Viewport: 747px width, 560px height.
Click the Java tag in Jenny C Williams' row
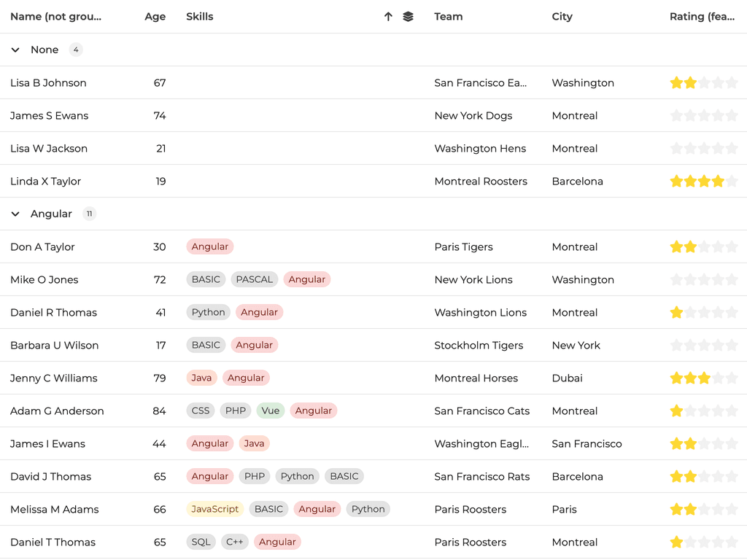point(201,378)
